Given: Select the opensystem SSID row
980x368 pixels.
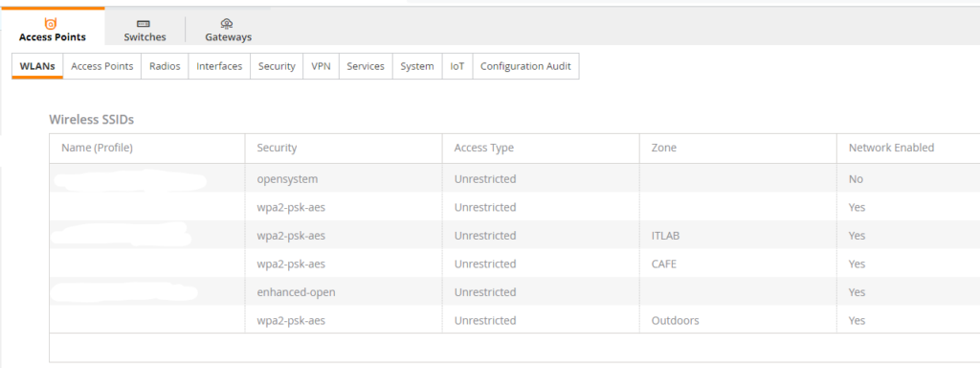Looking at the screenshot, I should pos(514,179).
